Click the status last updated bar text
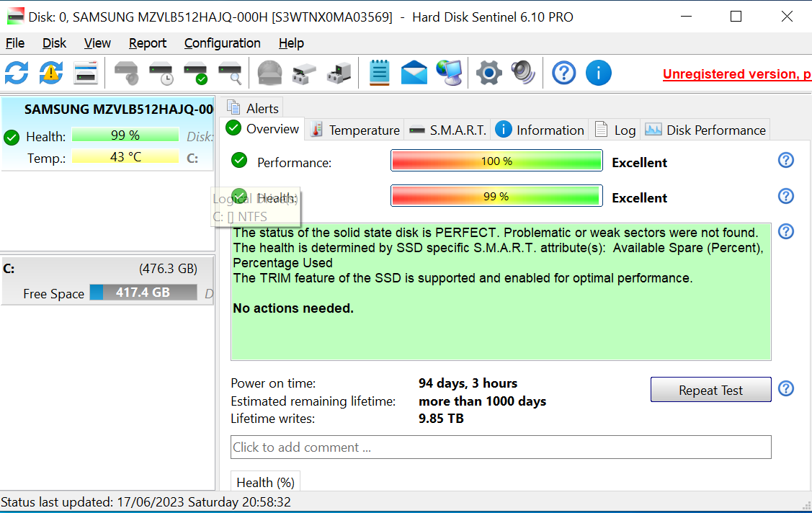Viewport: 812px width, 513px height. 146,502
